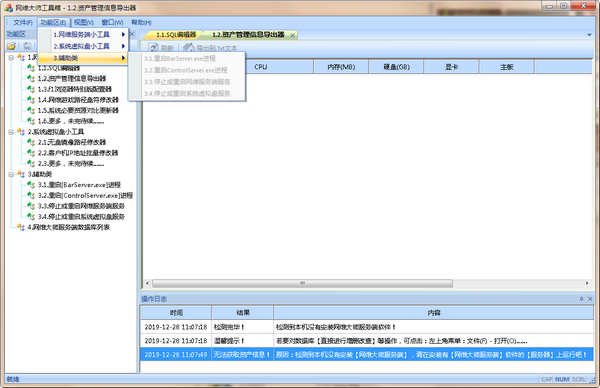The height and width of the screenshot is (388, 600).
Task: Select the log row with 温馨提示！
Action: 367,341
